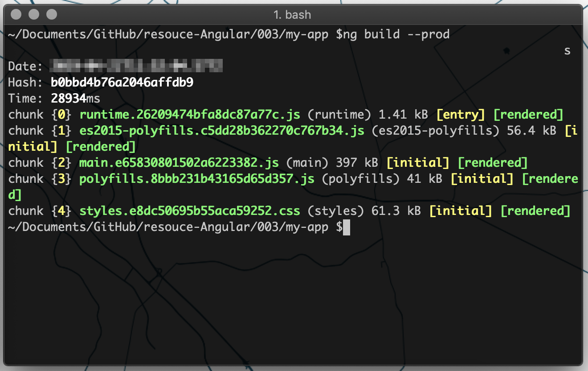Click the 41 kB polyfills size

click(425, 179)
